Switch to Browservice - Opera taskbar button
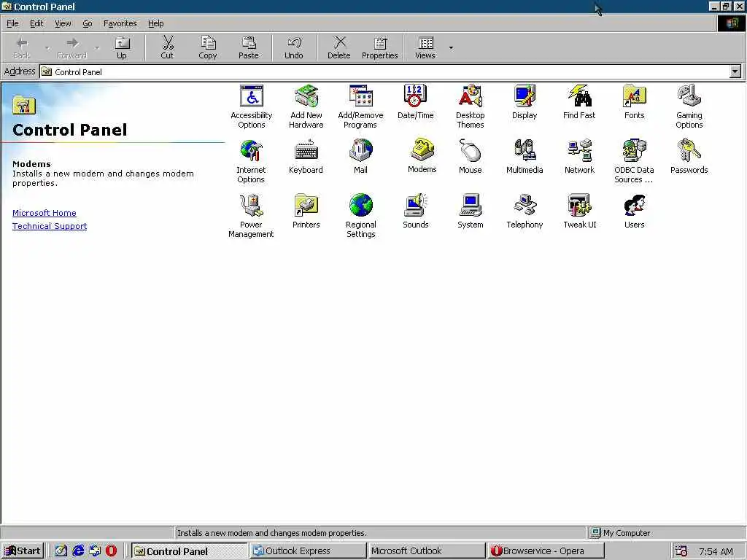Image resolution: width=747 pixels, height=560 pixels. point(545,551)
